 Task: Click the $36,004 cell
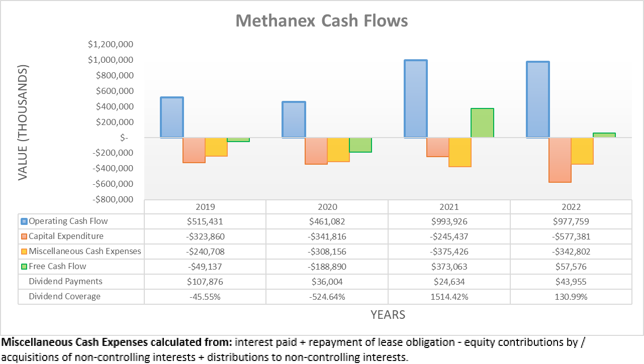[x=327, y=282]
